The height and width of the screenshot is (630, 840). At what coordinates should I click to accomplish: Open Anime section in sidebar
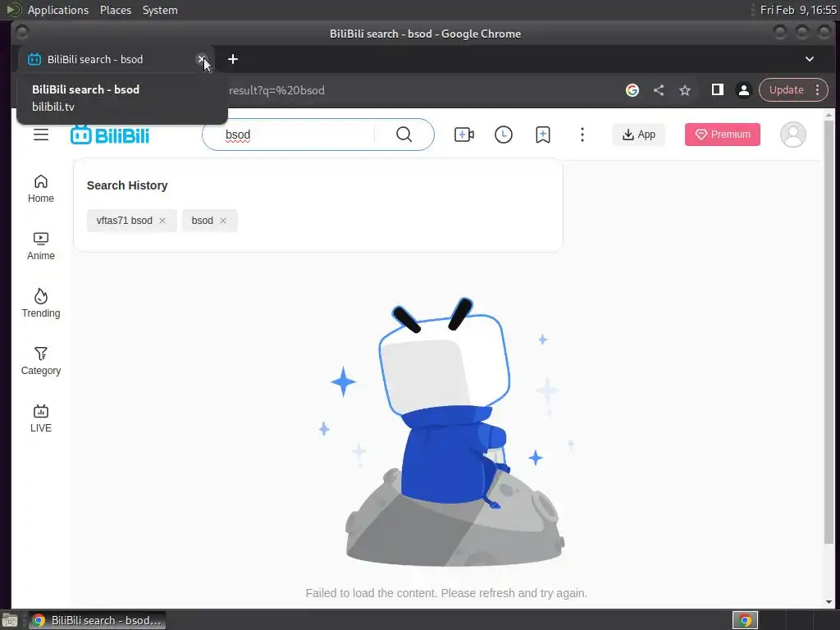(x=41, y=246)
